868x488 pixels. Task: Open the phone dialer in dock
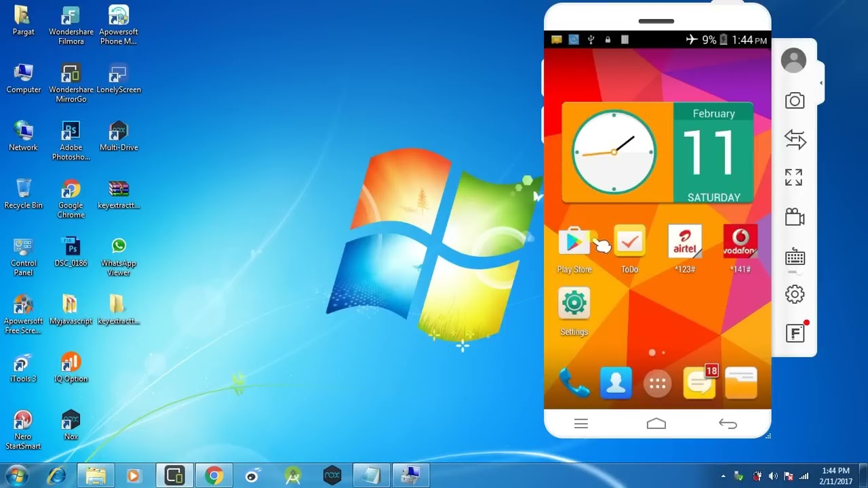(574, 384)
